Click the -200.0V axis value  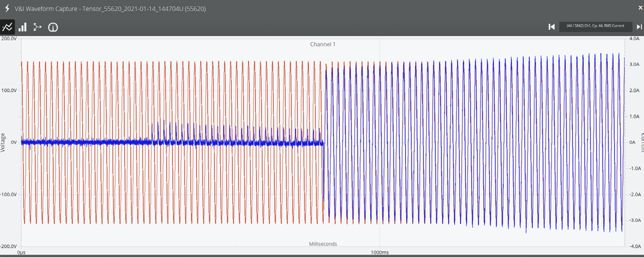(8, 246)
